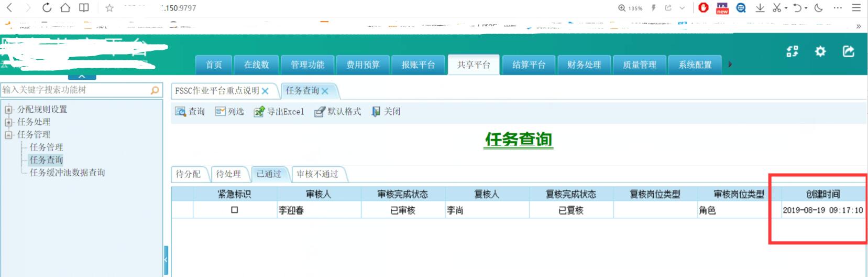
Task: Apply 默认格式 default format icon
Action: point(320,112)
